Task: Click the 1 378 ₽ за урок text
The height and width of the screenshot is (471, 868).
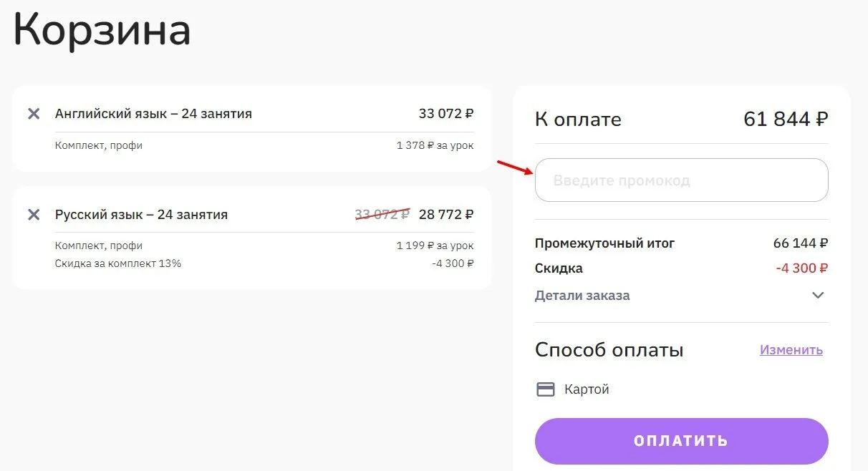Action: pos(435,145)
